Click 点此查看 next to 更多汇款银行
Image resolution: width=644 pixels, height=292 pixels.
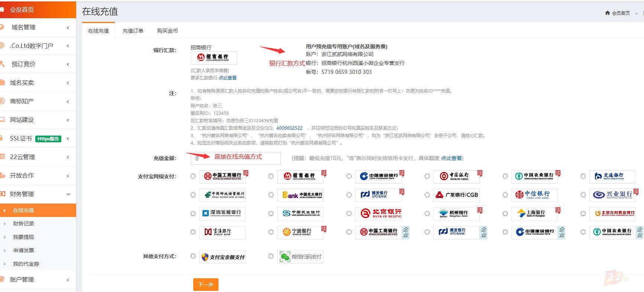227,78
